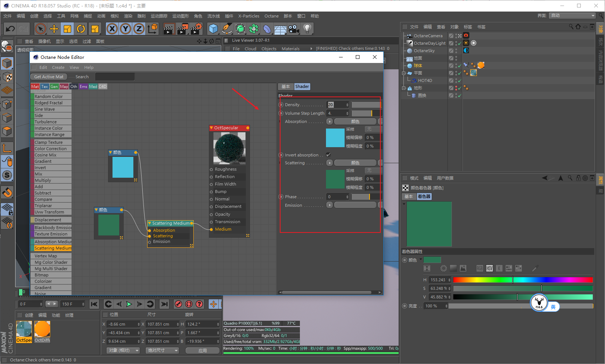
Task: Open the X-Particles menu
Action: click(x=248, y=16)
